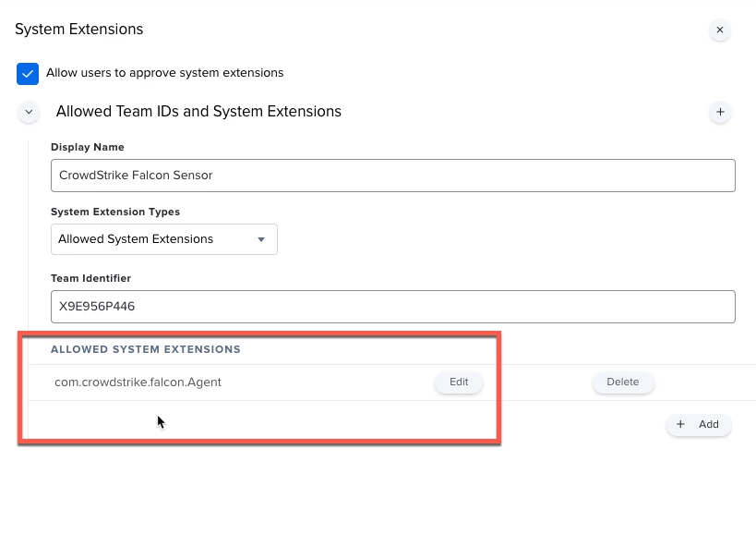Click the System Extension Types label
Viewport: 756px width, 534px height.
tap(115, 212)
